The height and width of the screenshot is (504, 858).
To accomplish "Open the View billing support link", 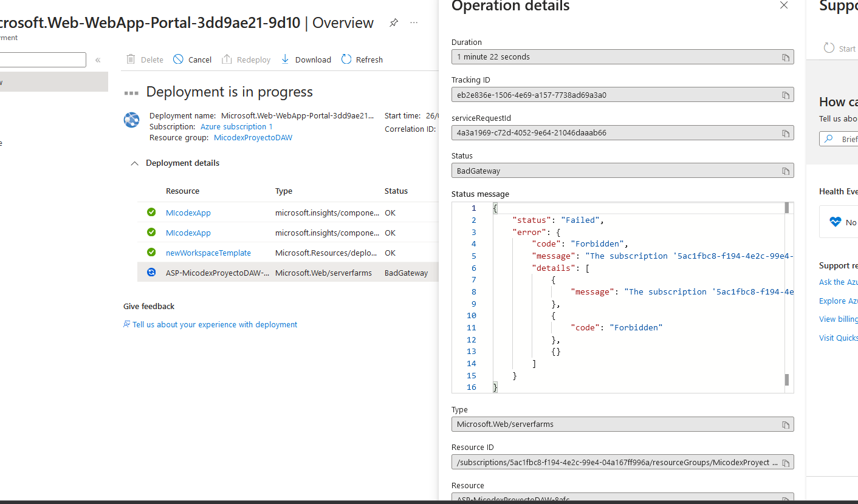I will tap(839, 319).
